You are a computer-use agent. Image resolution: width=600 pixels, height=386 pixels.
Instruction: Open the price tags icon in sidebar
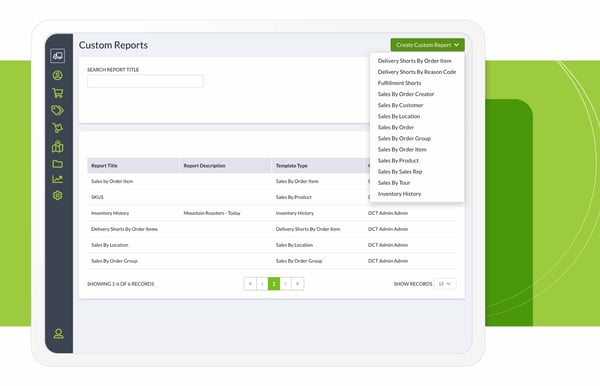57,110
